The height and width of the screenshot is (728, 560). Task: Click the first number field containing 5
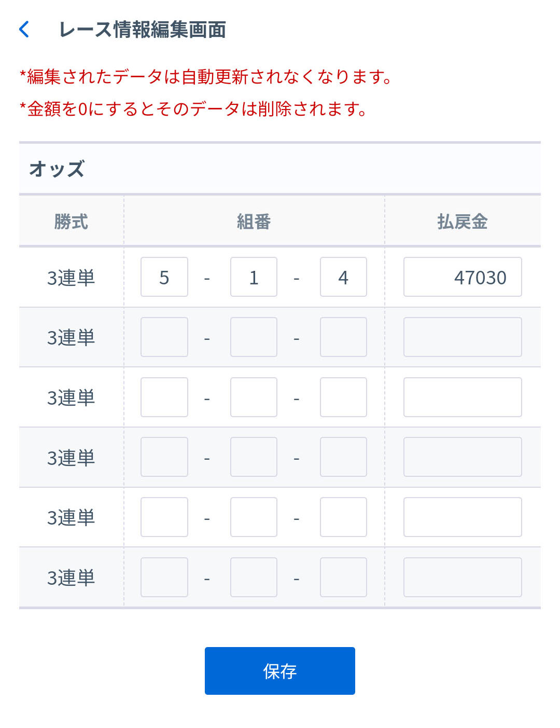pyautogui.click(x=164, y=277)
